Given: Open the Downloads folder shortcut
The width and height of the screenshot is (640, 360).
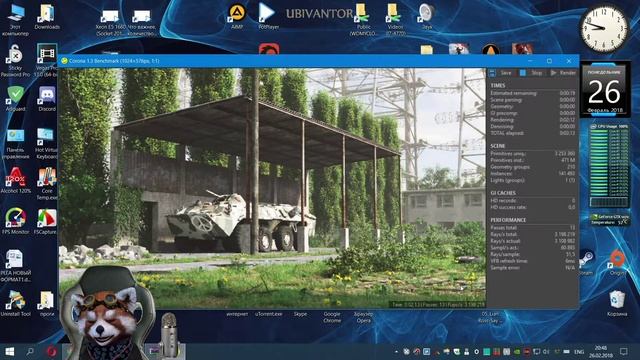Looking at the screenshot, I should pyautogui.click(x=47, y=17).
